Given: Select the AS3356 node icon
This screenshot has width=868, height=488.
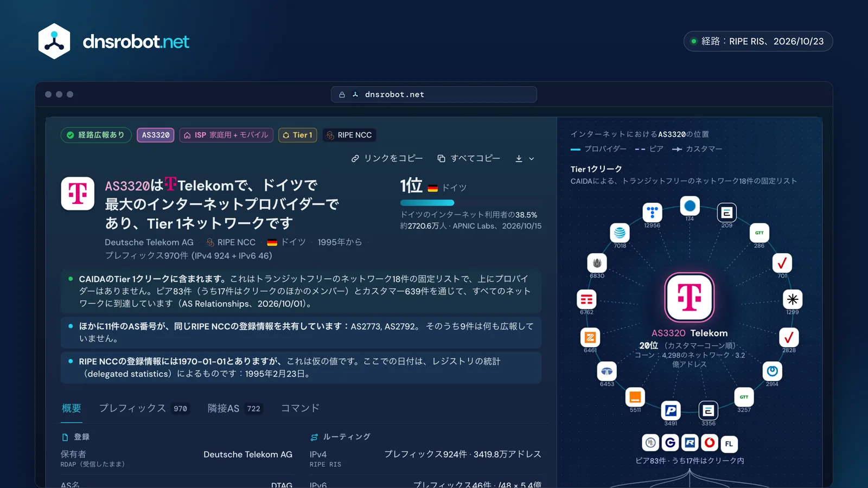Looking at the screenshot, I should point(708,410).
